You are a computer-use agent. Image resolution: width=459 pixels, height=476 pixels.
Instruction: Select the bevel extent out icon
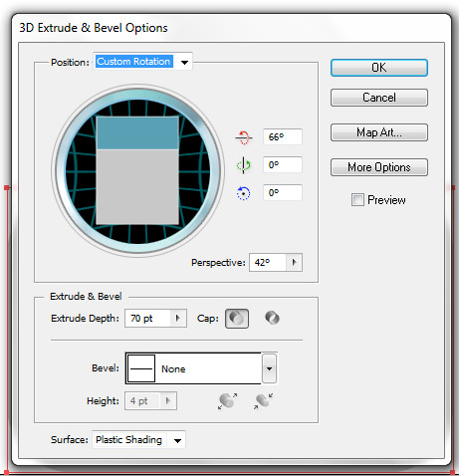pyautogui.click(x=228, y=400)
